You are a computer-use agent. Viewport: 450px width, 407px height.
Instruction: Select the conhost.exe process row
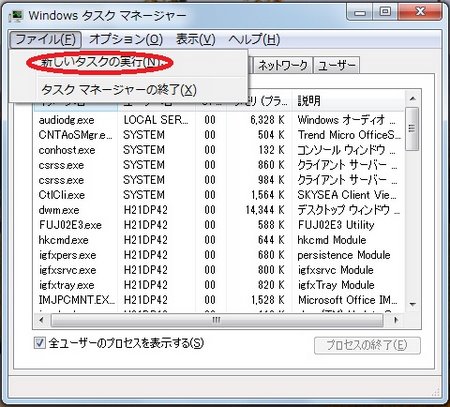218,150
